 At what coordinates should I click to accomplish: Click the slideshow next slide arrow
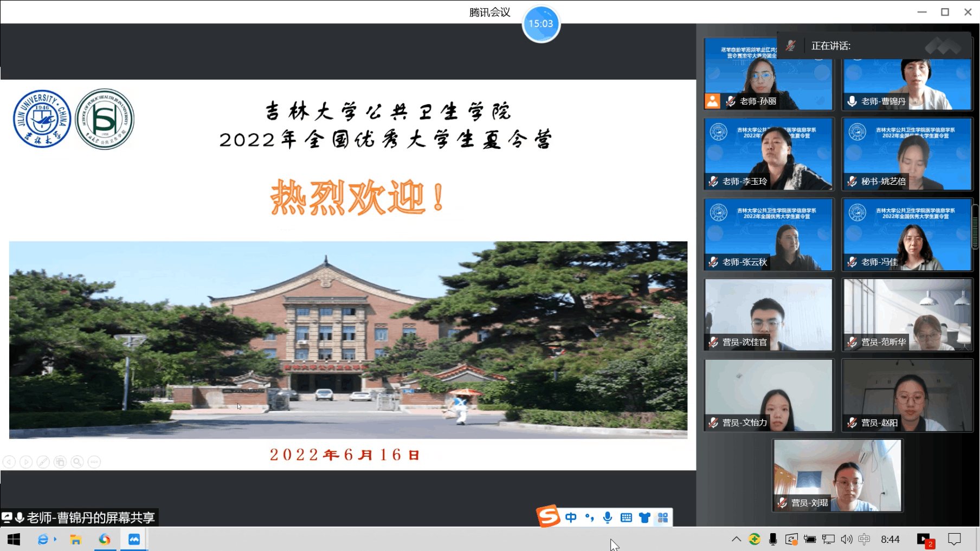(25, 462)
